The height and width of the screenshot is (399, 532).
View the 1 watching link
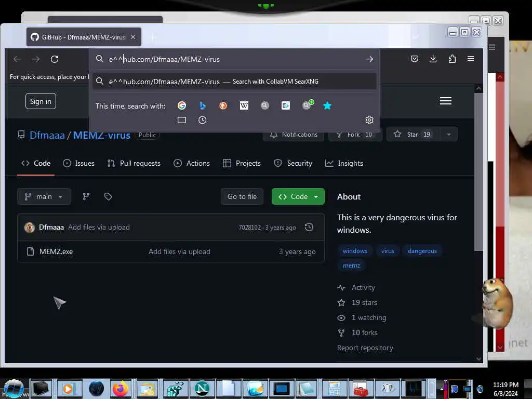point(369,317)
